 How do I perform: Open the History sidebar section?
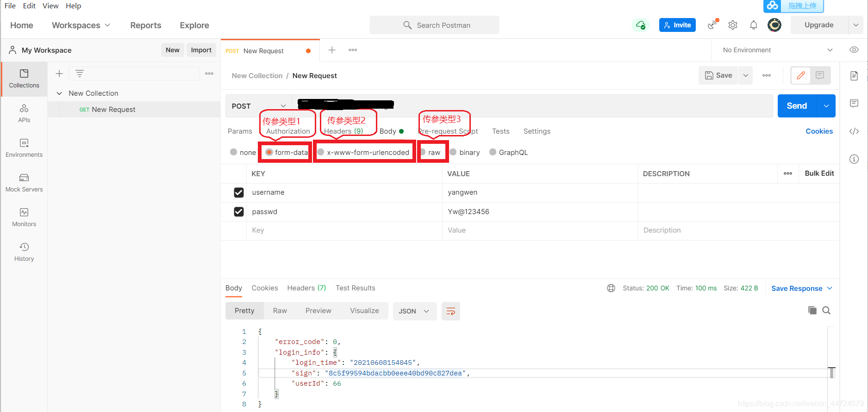pyautogui.click(x=24, y=252)
